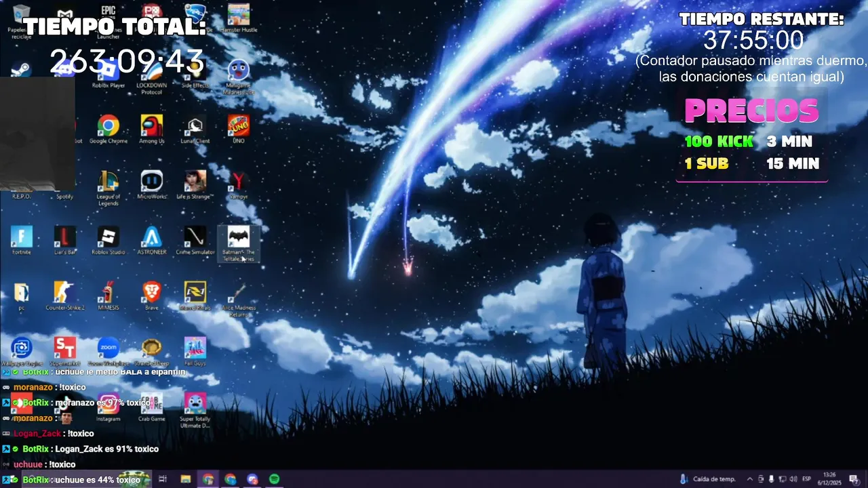Open Crime Simulator desktop icon
This screenshot has height=488, width=868.
pyautogui.click(x=195, y=240)
